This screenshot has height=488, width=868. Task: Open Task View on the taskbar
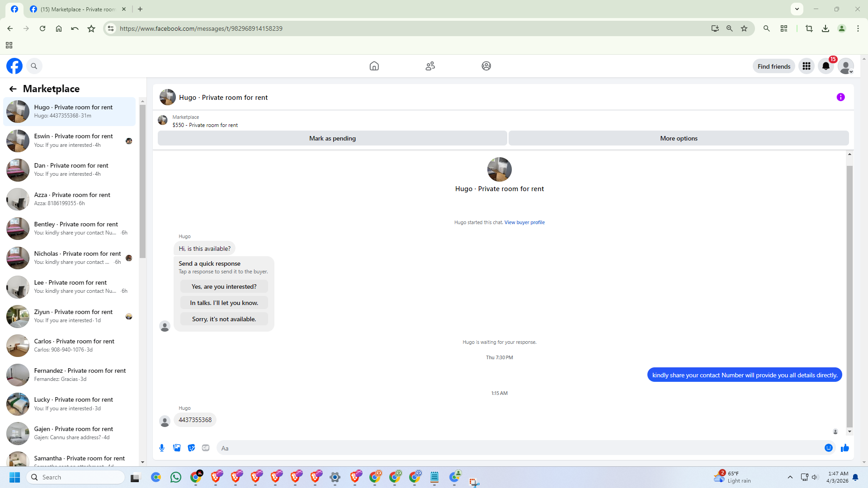click(135, 477)
